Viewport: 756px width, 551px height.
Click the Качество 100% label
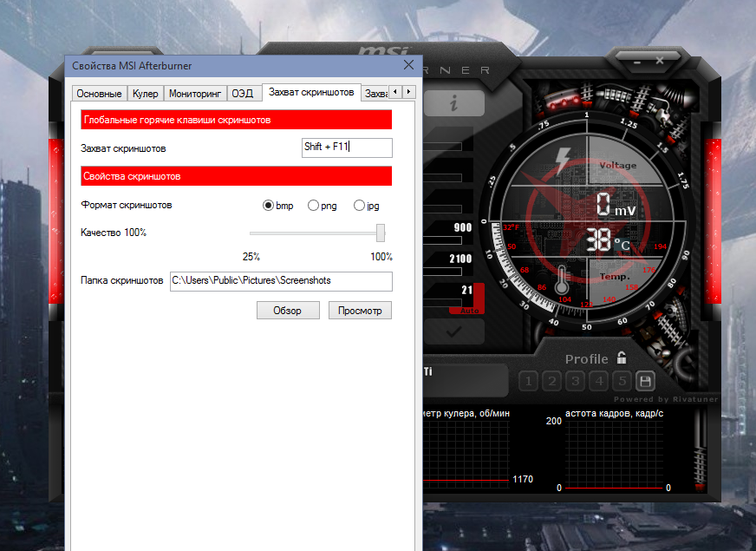[114, 233]
